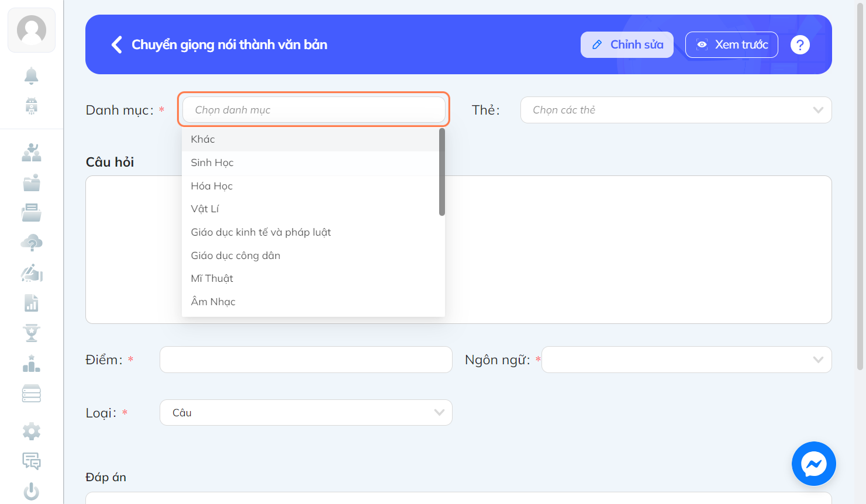Screen dimensions: 866x504
Task: Open the handwriting exam icon in sidebar
Action: [32, 273]
